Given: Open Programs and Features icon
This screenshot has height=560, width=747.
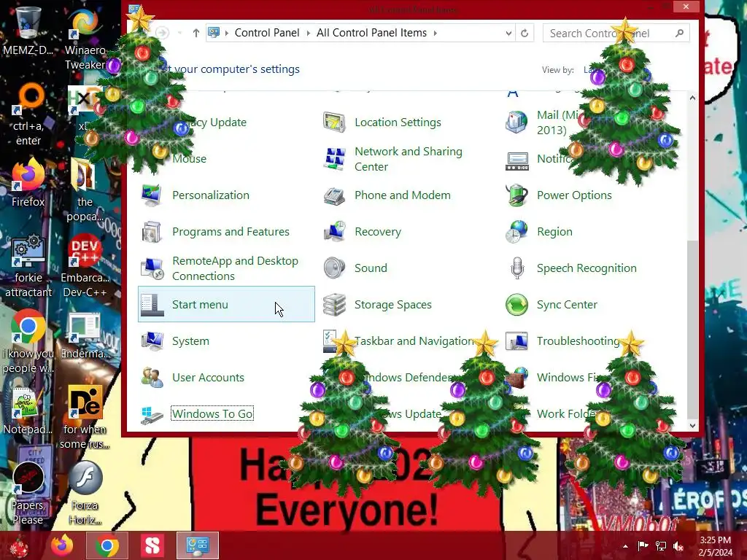Looking at the screenshot, I should [x=152, y=232].
